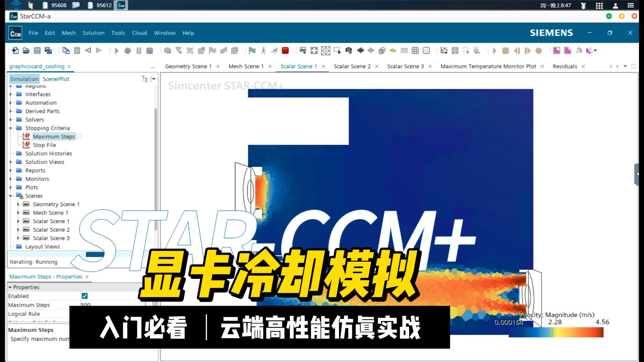Click the second magenta L-shaped selection icon
The width and height of the screenshot is (644, 362).
coord(568,51)
